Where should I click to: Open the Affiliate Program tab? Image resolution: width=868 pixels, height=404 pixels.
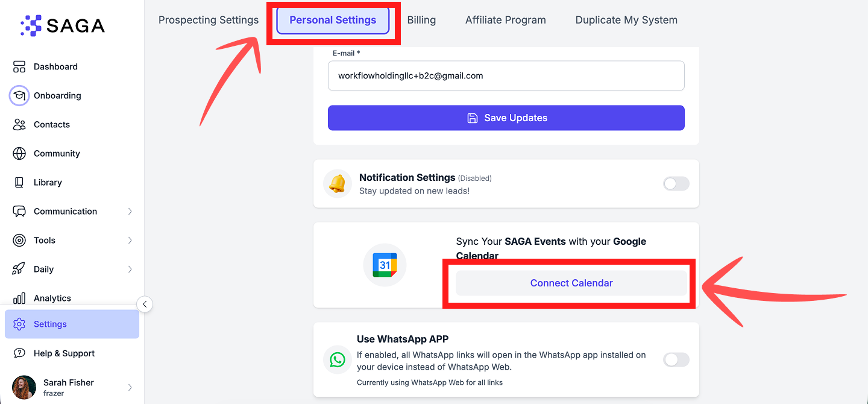tap(506, 20)
